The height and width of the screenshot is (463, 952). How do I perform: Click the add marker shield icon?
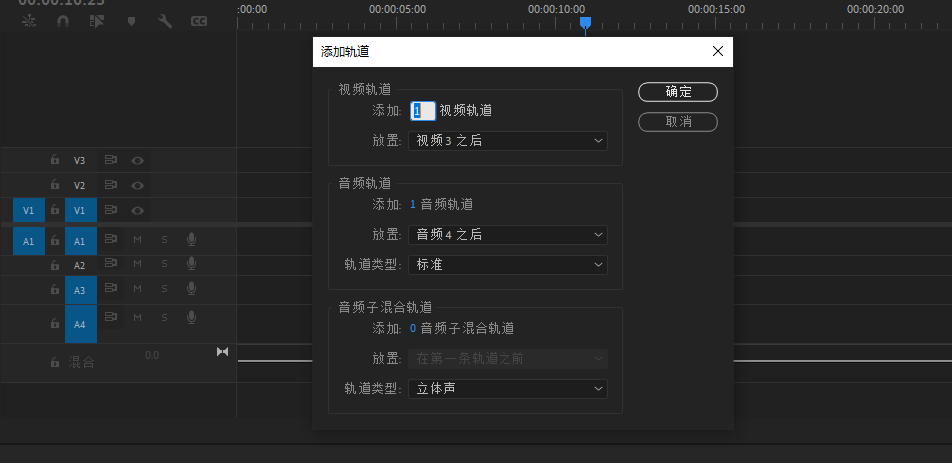point(131,20)
